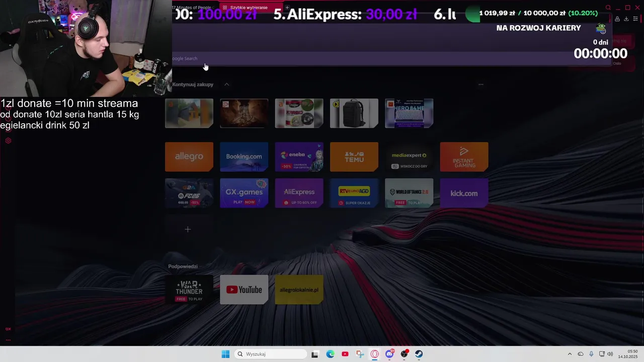Add a new speed dial with plus tile
This screenshot has height=362, width=644.
point(188,229)
